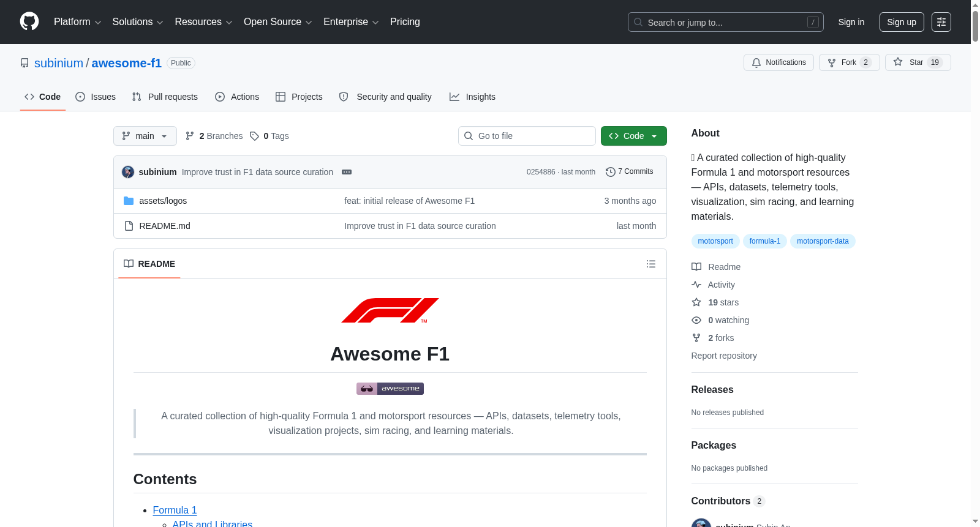
Task: View the 7 Commits history
Action: [629, 172]
